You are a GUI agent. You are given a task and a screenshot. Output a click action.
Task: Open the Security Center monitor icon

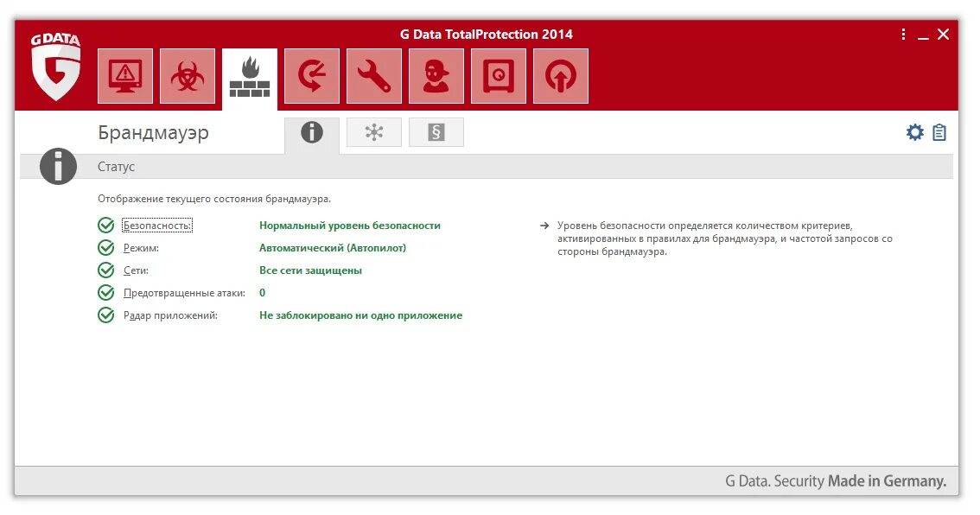125,76
